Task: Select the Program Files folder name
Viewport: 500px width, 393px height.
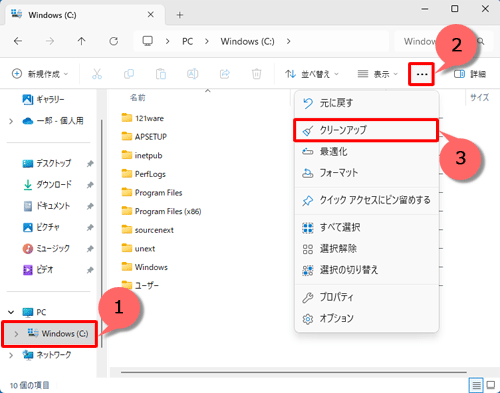Action: click(x=159, y=193)
